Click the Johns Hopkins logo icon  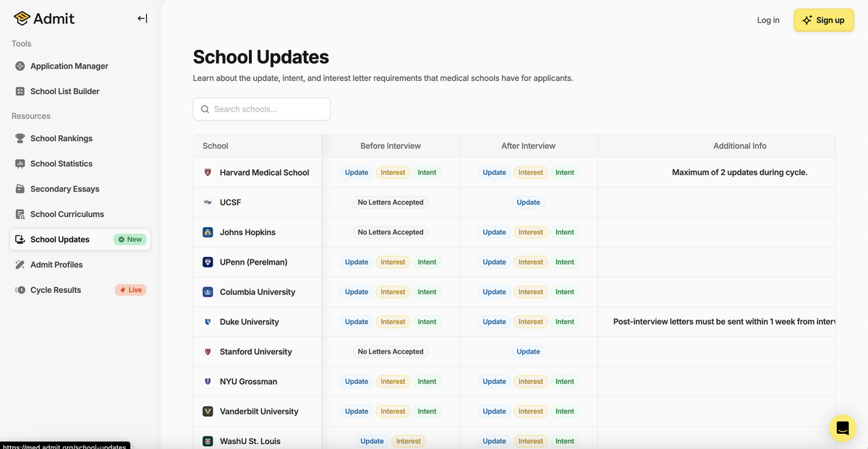pyautogui.click(x=208, y=232)
